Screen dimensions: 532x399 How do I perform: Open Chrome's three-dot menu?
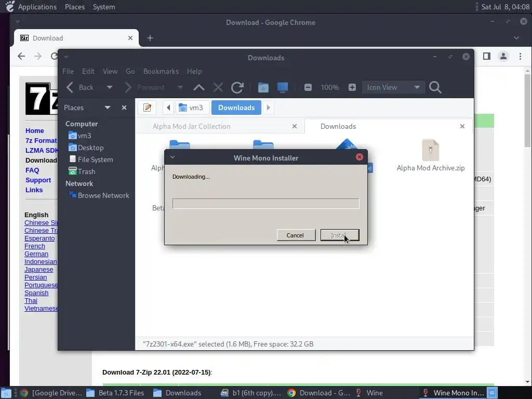click(x=520, y=56)
